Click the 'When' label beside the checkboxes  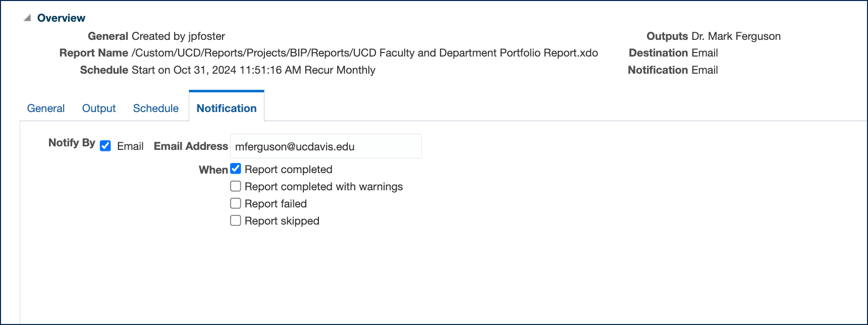click(213, 170)
